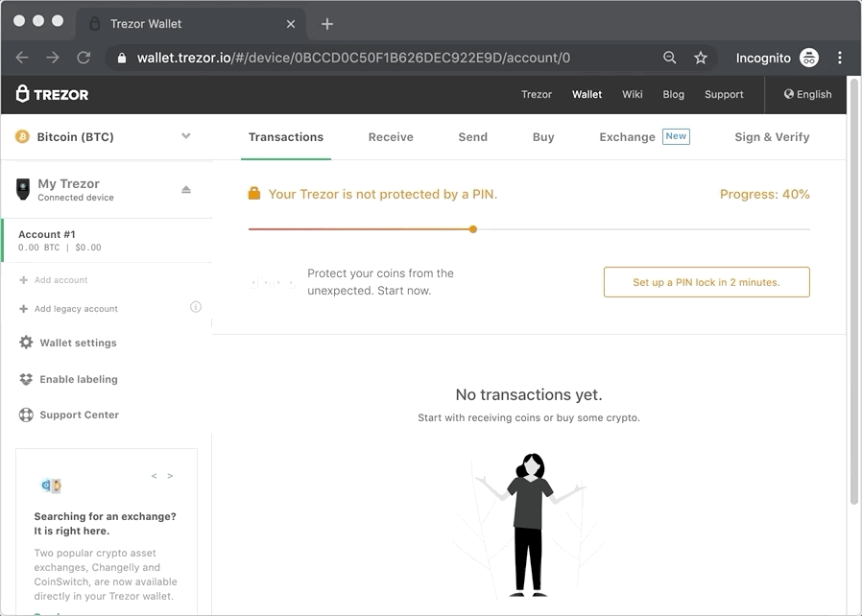Click the browser forward arrow
The height and width of the screenshot is (616, 862).
click(53, 58)
